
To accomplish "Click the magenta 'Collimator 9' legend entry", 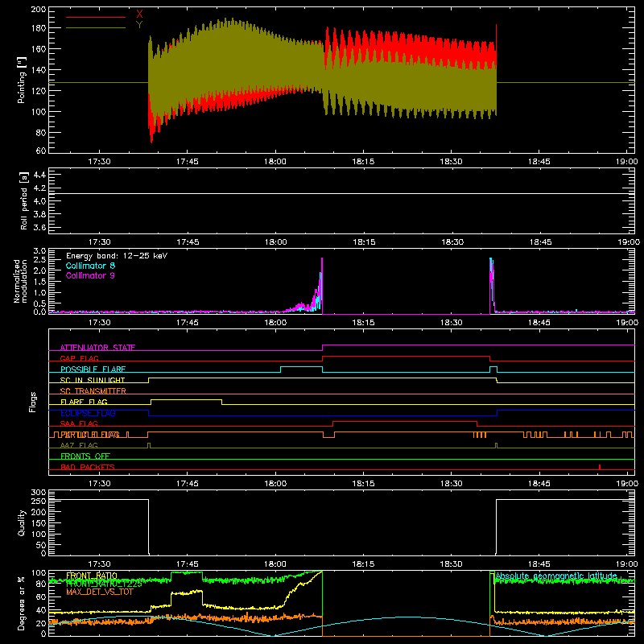I will tap(90, 275).
